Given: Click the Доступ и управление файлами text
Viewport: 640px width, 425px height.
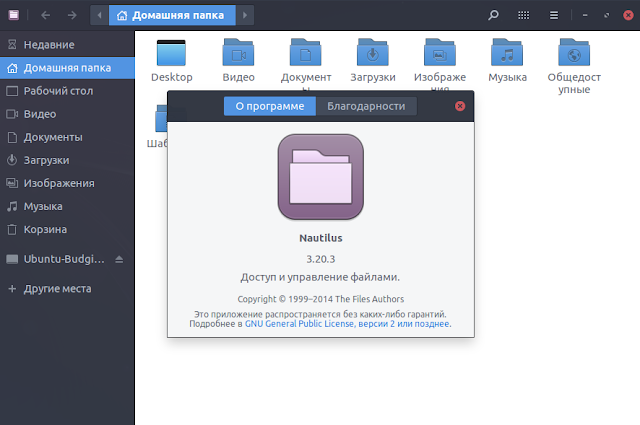Looking at the screenshot, I should [x=320, y=277].
